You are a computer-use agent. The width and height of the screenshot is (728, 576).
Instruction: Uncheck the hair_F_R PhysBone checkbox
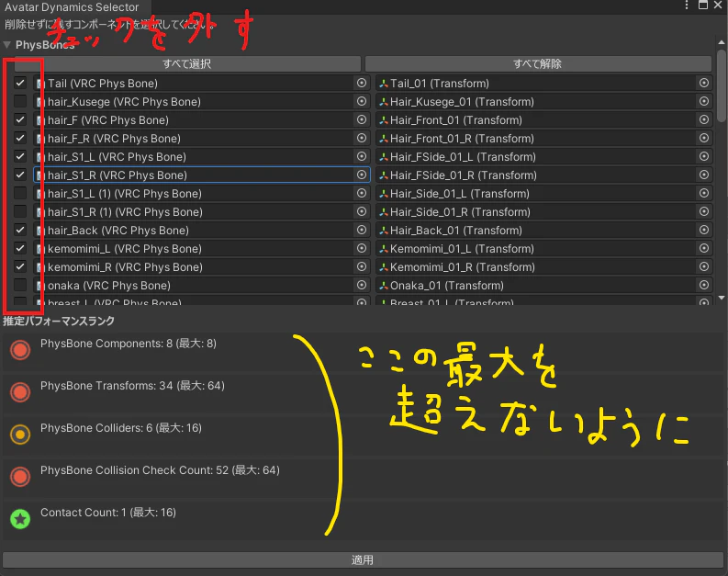(20, 138)
